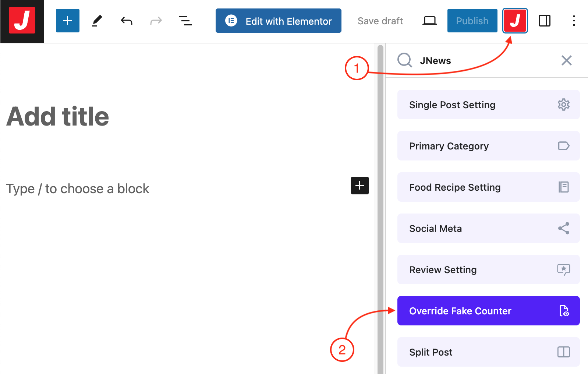Image resolution: width=588 pixels, height=374 pixels.
Task: Toggle the JNews sidebar panel button
Action: [515, 21]
